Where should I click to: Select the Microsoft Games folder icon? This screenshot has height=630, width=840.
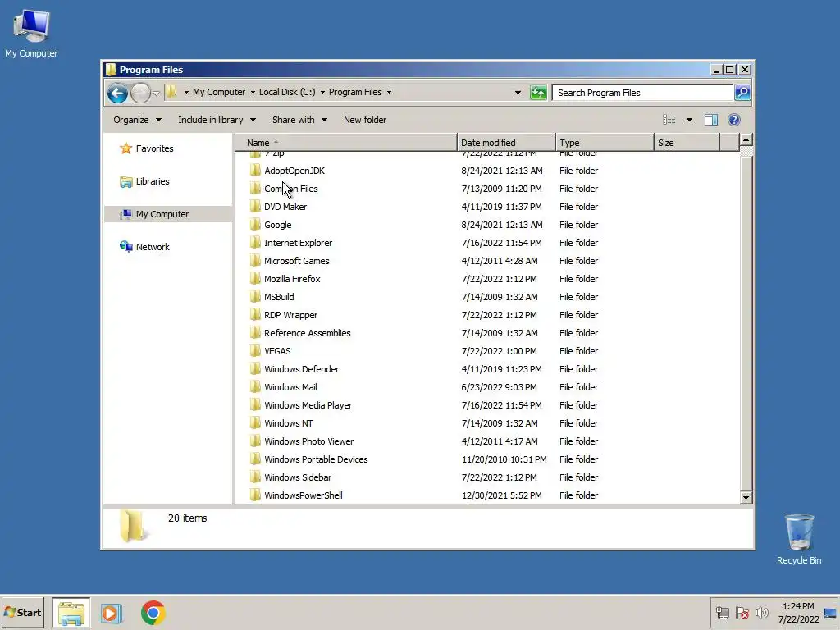(x=255, y=261)
